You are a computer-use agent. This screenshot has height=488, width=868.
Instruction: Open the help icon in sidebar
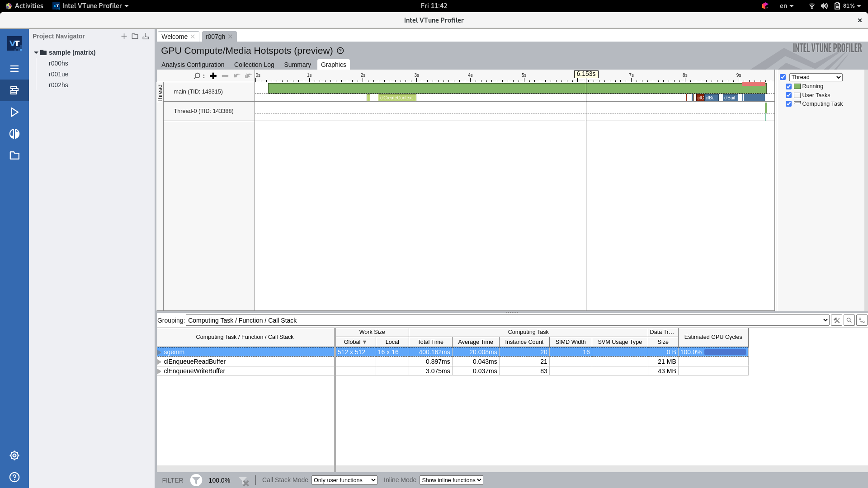tap(14, 477)
